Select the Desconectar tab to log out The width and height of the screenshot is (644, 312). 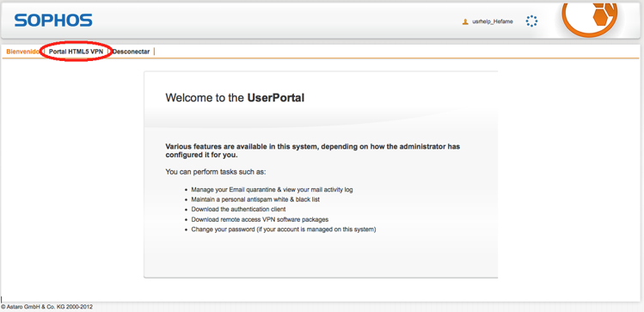click(x=131, y=52)
